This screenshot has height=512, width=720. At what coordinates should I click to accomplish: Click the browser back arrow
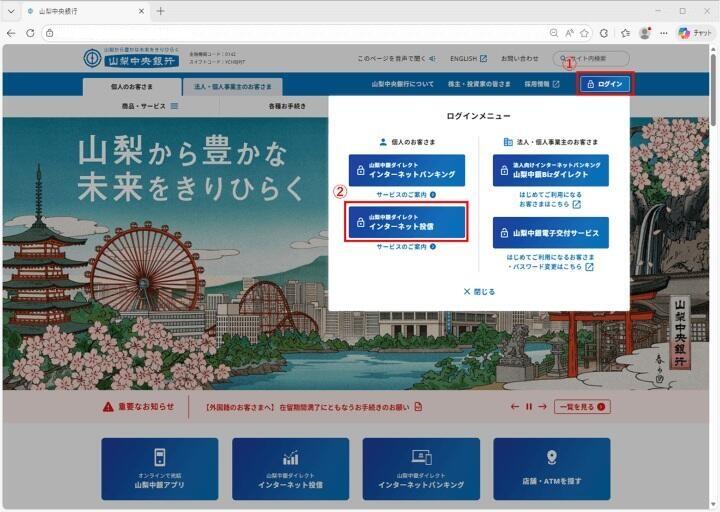11,33
